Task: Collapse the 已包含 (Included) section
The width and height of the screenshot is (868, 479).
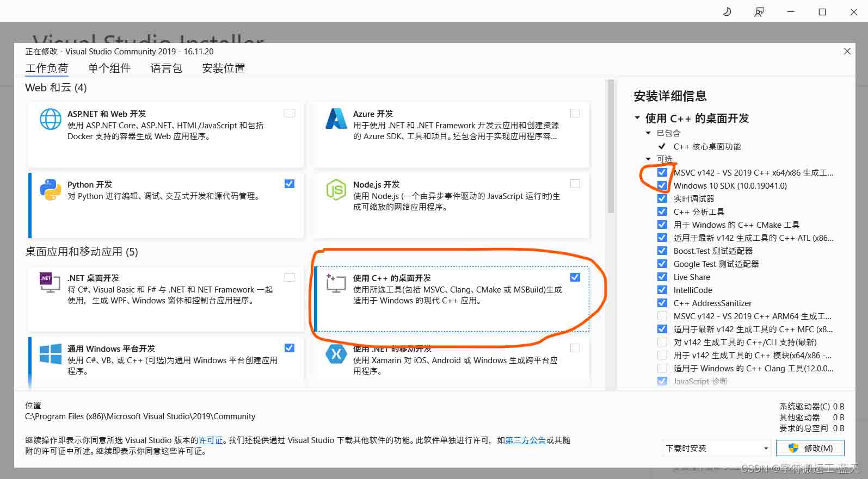Action: tap(648, 133)
